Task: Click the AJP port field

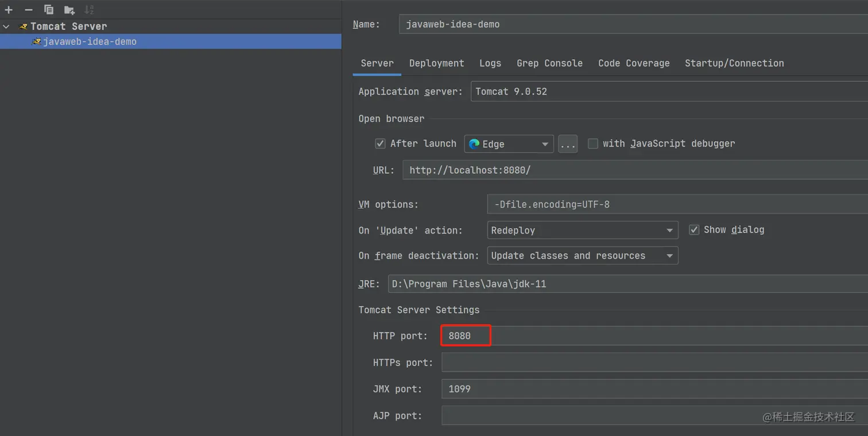Action: coord(654,415)
